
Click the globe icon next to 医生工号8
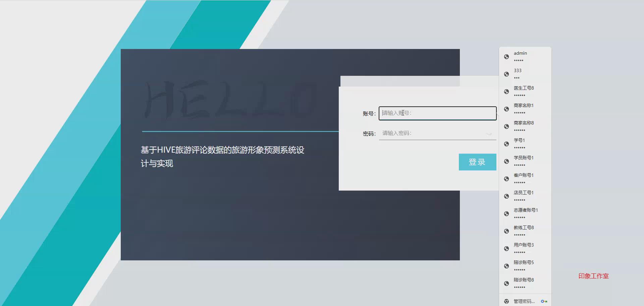(506, 91)
